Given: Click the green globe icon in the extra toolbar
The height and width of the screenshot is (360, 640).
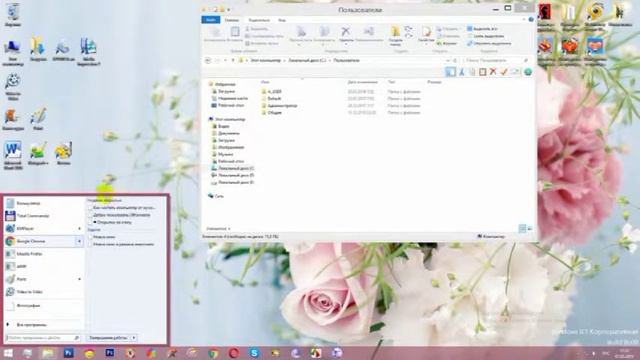Looking at the screenshot, I should pyautogui.click(x=528, y=72).
